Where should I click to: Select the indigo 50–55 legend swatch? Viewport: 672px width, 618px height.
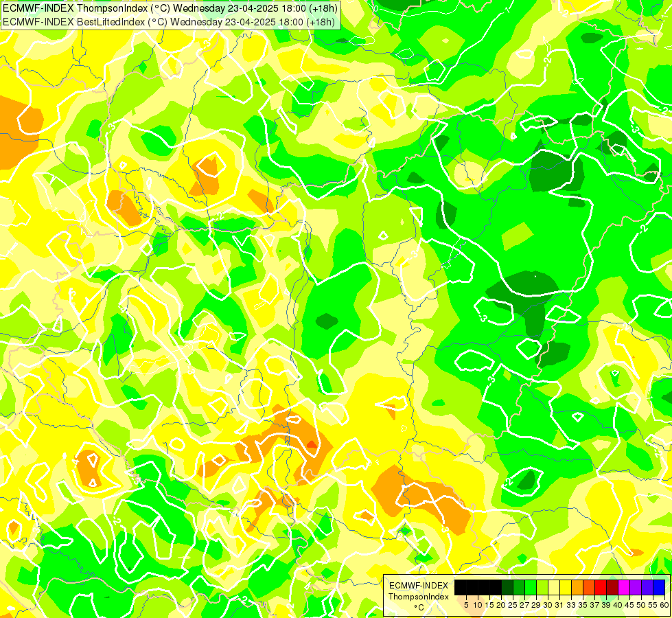[647, 588]
